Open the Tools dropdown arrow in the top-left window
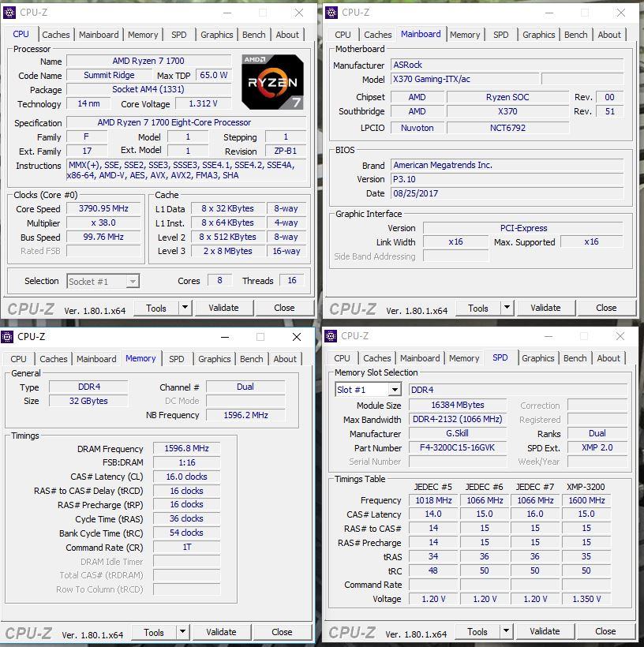This screenshot has height=647, width=644. [185, 308]
